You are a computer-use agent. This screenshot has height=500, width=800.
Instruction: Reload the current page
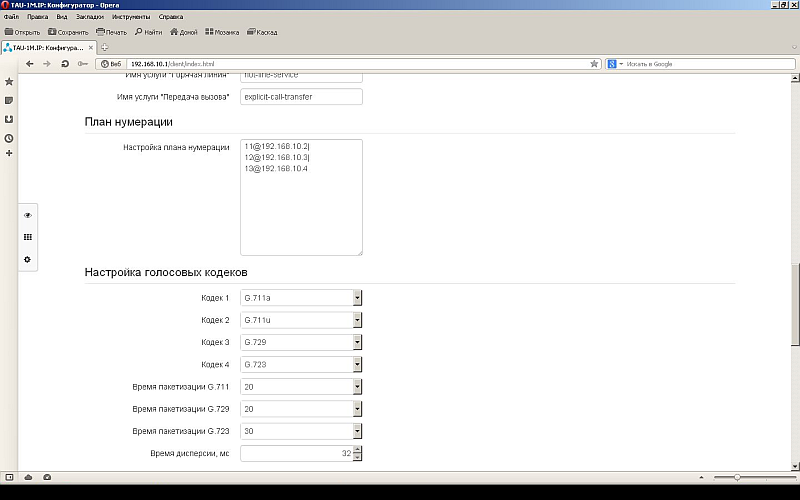click(65, 64)
